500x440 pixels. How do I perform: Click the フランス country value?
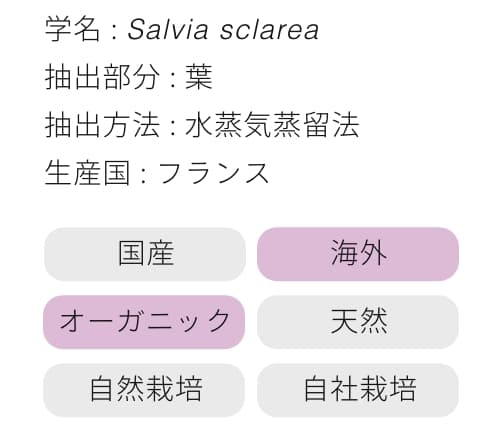[213, 173]
